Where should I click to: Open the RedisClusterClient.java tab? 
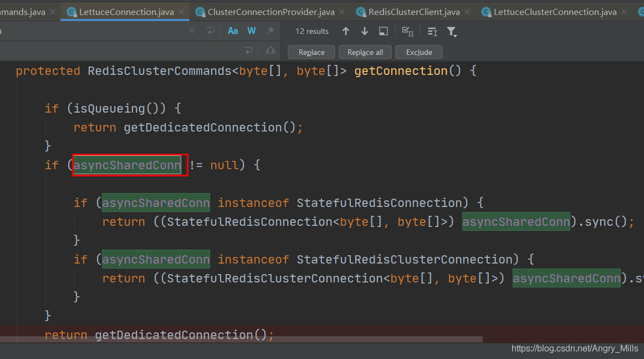coord(414,12)
